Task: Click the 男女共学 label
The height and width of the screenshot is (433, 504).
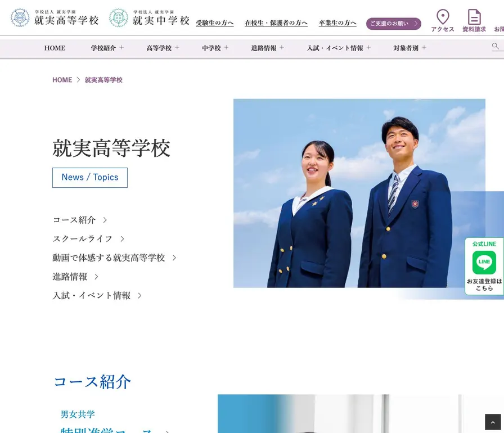Action: coord(78,414)
